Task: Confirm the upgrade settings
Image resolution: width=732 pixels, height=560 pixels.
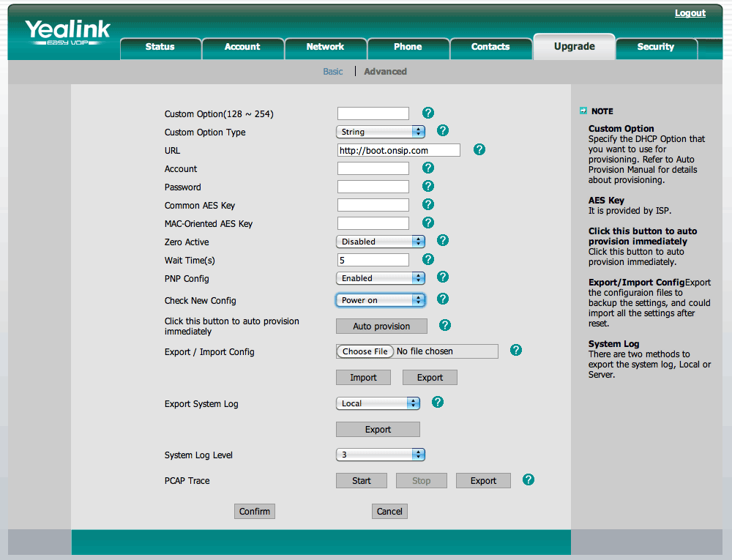Action: 254,511
